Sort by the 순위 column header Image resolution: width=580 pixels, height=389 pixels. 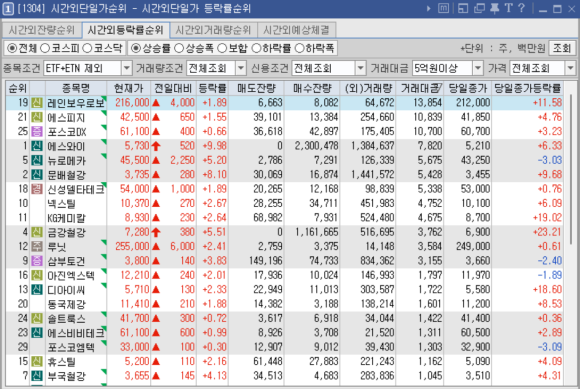tap(18, 88)
